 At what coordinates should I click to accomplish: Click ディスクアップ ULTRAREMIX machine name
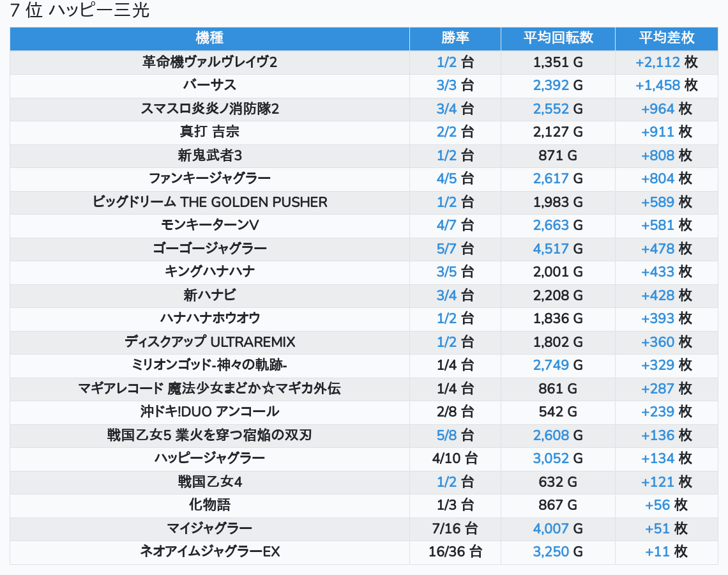click(209, 342)
